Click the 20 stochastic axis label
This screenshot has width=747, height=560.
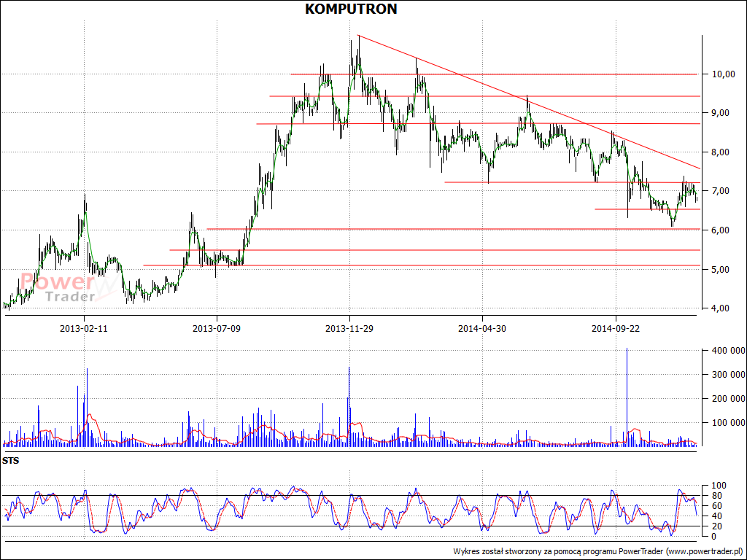click(716, 526)
